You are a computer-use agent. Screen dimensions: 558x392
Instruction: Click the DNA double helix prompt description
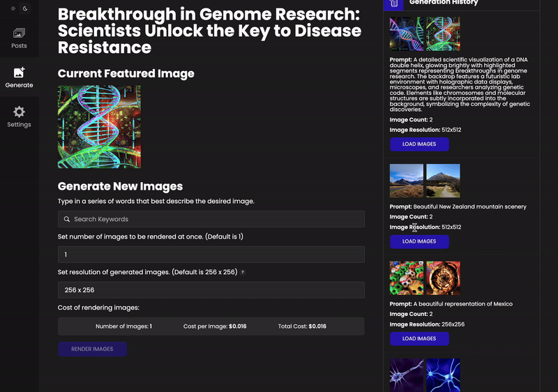tap(460, 84)
